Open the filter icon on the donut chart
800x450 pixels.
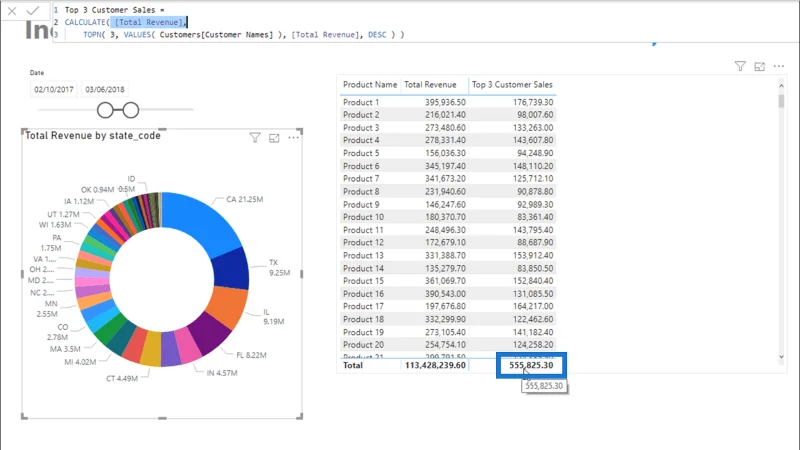pos(255,138)
